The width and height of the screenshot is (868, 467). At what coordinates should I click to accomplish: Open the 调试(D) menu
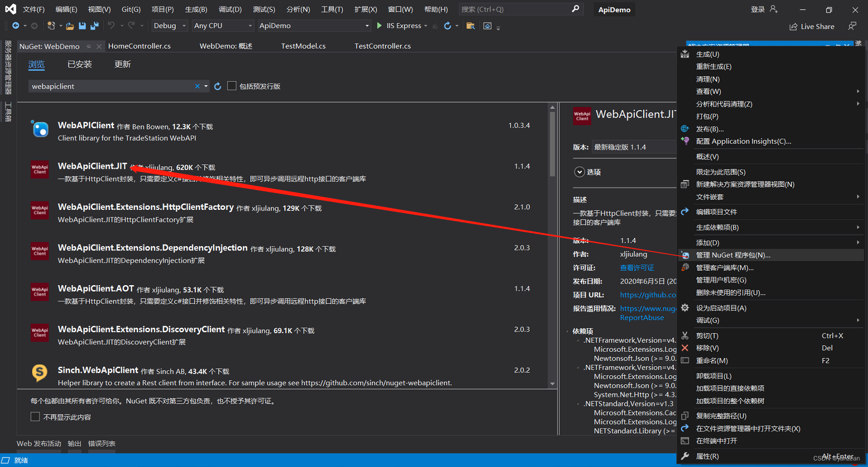click(230, 9)
